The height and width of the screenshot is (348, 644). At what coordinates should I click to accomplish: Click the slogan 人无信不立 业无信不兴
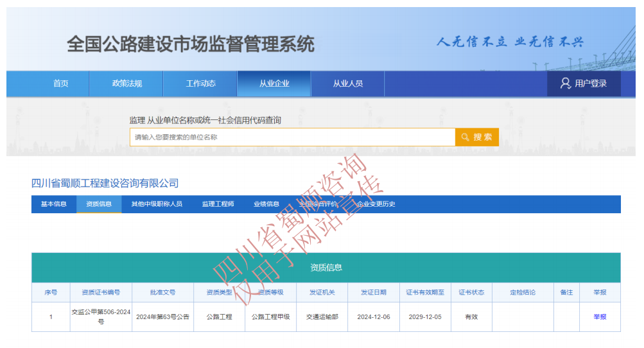pyautogui.click(x=510, y=42)
